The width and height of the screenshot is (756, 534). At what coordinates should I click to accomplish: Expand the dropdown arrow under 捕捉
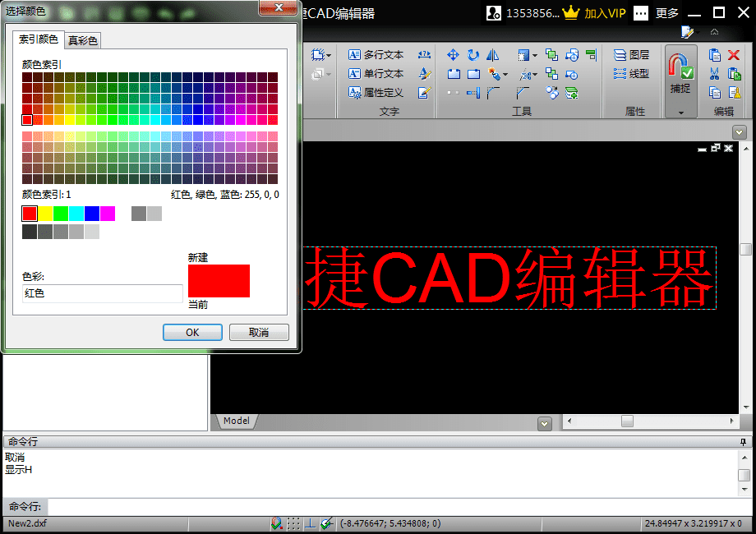click(680, 113)
